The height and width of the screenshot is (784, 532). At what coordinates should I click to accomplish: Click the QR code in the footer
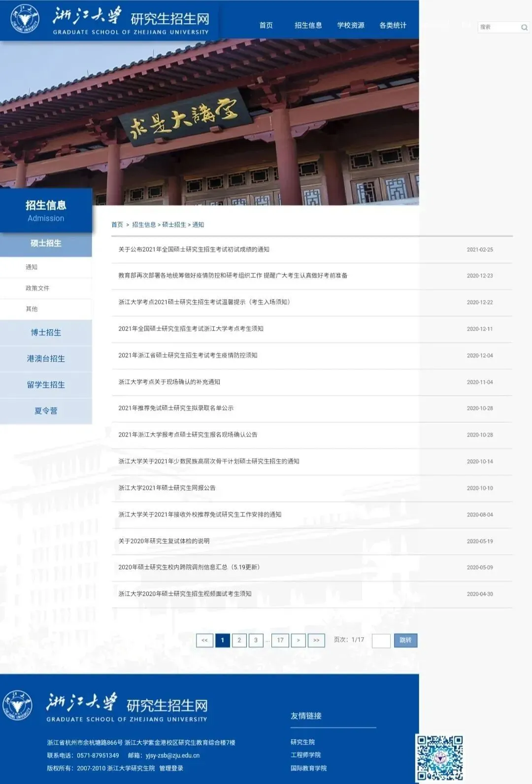(x=440, y=757)
